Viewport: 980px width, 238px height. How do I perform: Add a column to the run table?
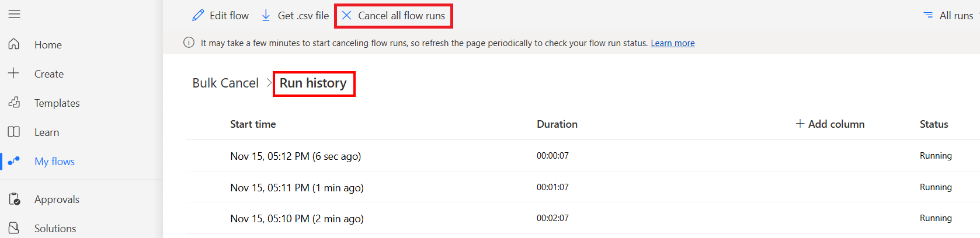pyautogui.click(x=830, y=124)
